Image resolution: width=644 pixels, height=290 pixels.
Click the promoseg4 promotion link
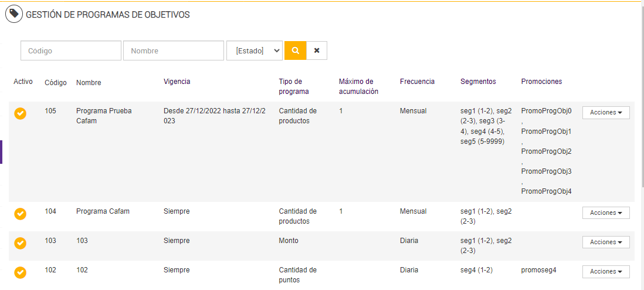point(538,270)
